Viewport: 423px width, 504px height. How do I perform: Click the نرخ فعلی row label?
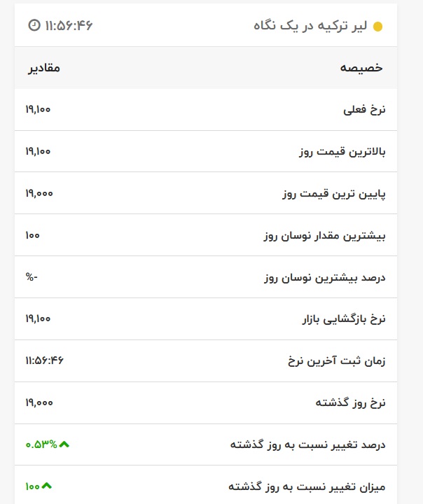click(364, 110)
